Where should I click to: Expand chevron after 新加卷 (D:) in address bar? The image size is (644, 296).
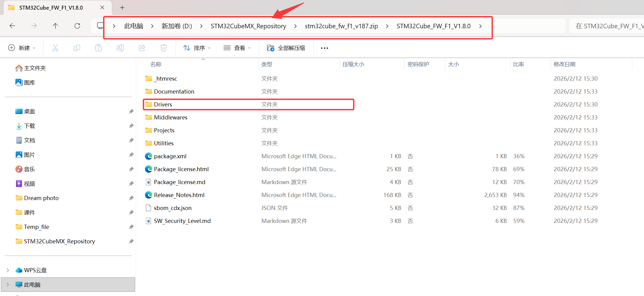(x=201, y=26)
